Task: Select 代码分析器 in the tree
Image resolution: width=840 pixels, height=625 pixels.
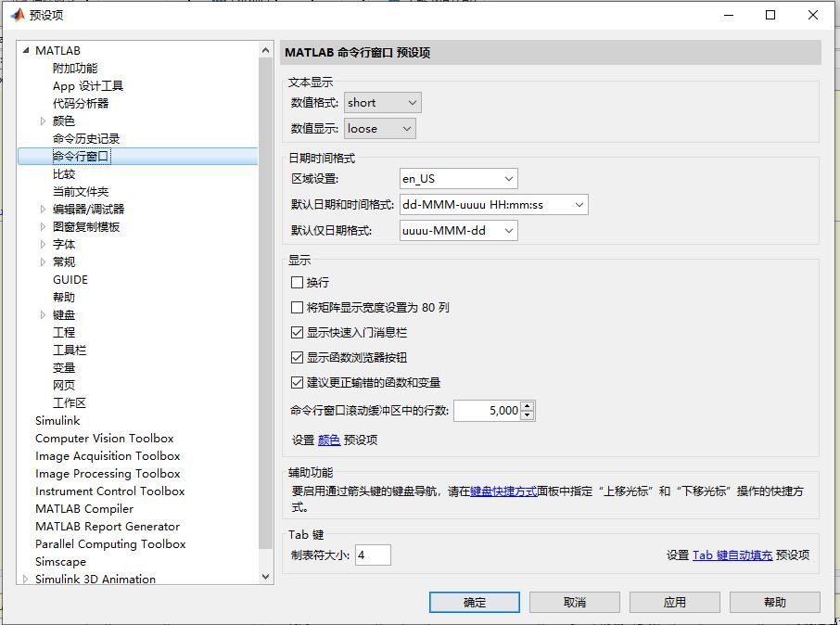Action: coord(81,104)
